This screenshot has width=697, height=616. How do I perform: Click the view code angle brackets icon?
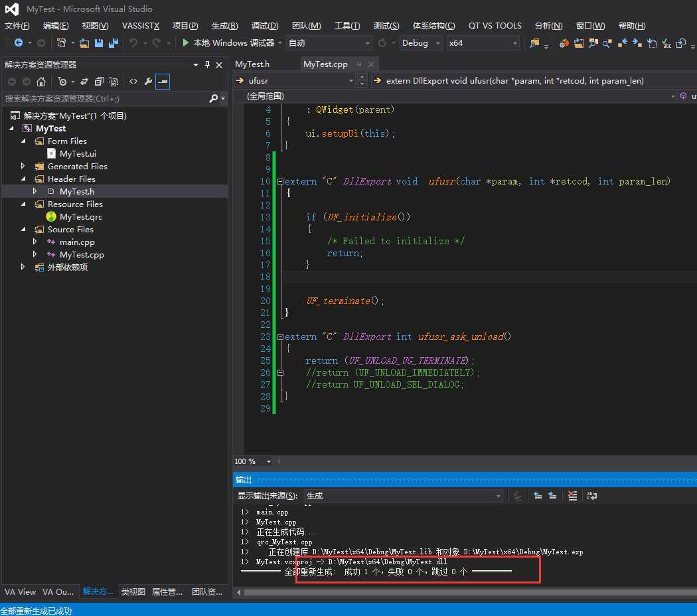(x=133, y=82)
